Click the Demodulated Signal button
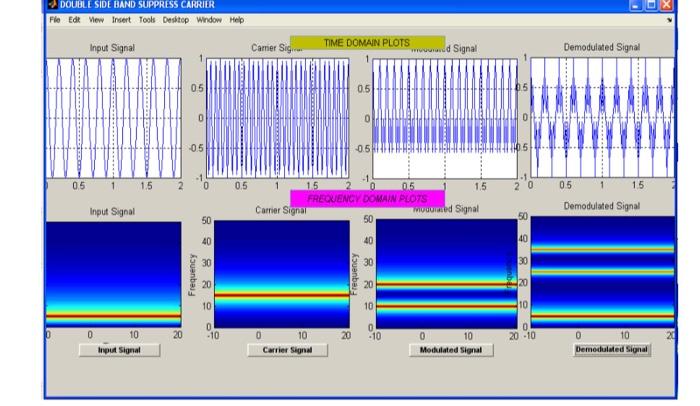This screenshot has height=406, width=700. (612, 349)
